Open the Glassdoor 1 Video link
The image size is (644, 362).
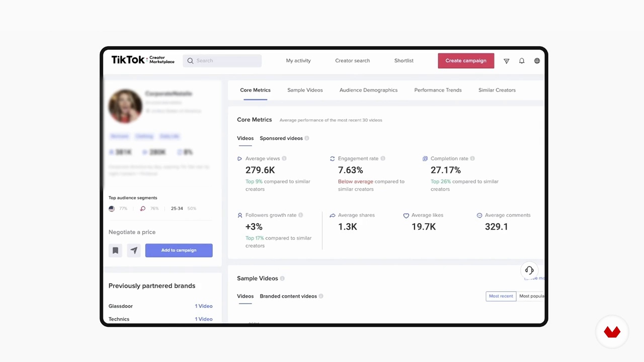click(x=204, y=306)
